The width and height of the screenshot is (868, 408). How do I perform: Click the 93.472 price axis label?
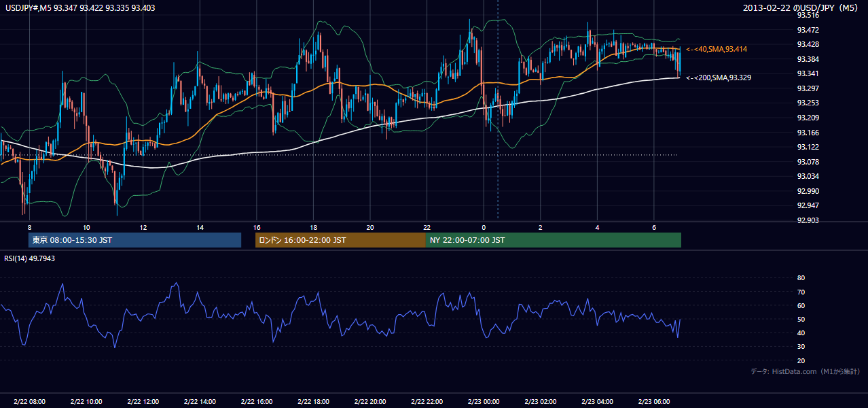pos(808,30)
